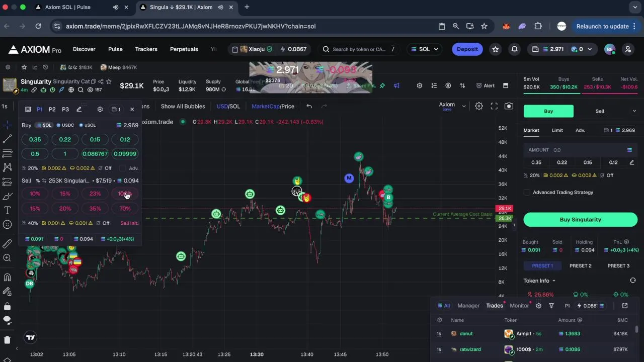
Task: Select the text annotation tool
Action: click(7, 210)
